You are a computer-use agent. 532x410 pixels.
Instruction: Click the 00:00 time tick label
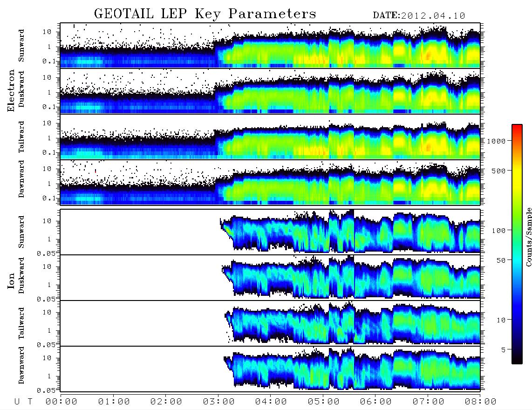pyautogui.click(x=61, y=402)
